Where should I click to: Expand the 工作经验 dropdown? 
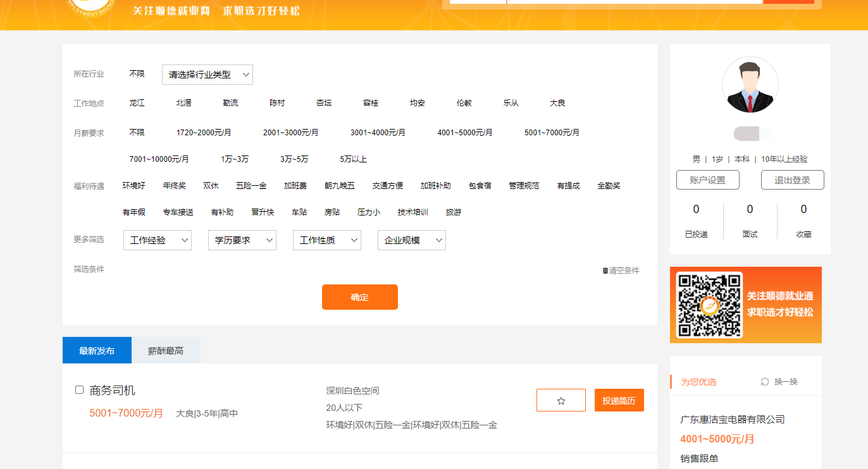click(x=158, y=240)
